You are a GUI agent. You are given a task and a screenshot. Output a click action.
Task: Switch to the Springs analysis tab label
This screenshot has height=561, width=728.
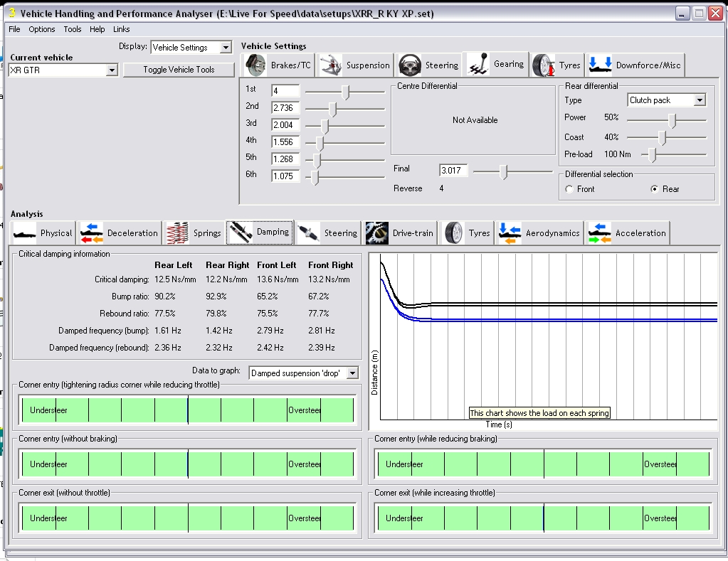click(x=207, y=233)
